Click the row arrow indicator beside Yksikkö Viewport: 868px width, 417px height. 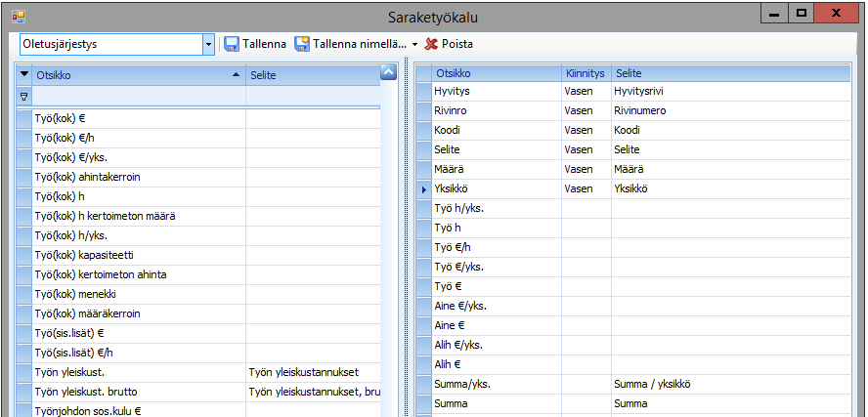point(423,188)
